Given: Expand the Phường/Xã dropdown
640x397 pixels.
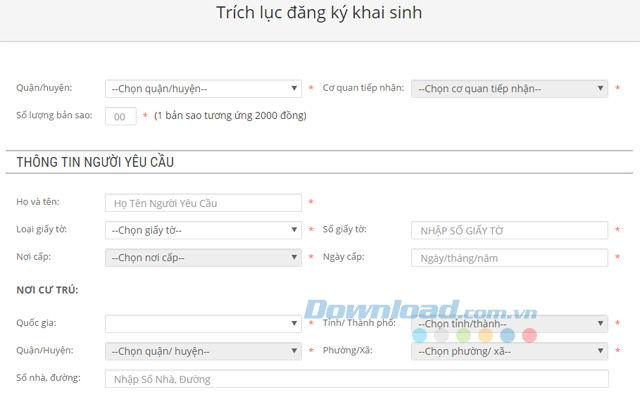Looking at the screenshot, I should [509, 351].
